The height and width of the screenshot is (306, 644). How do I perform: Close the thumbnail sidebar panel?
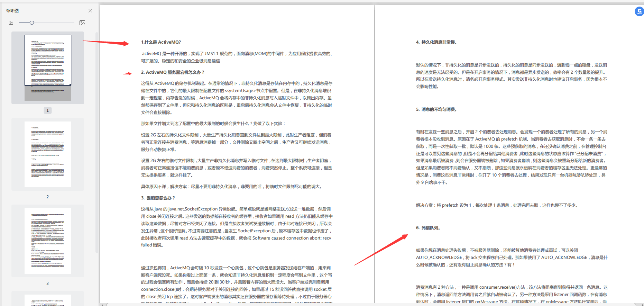coord(90,11)
